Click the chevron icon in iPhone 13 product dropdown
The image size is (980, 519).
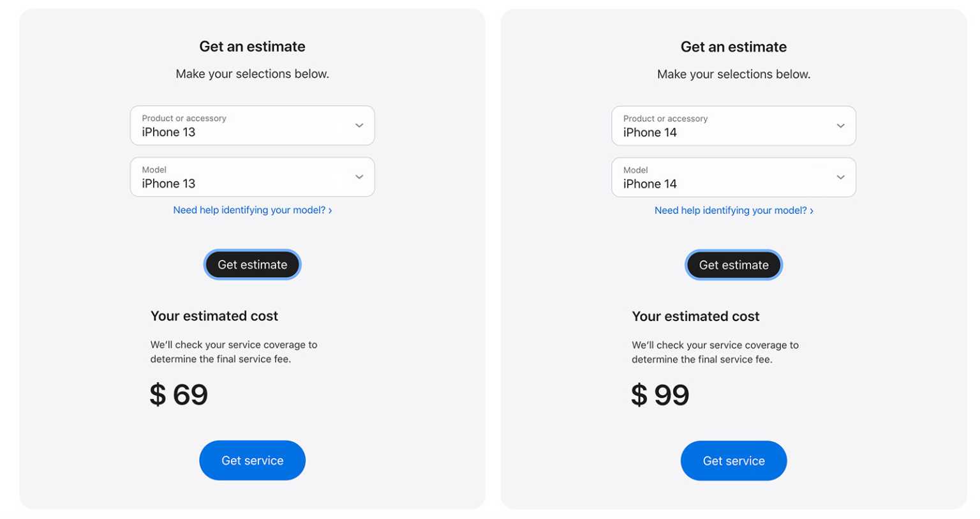coord(359,126)
